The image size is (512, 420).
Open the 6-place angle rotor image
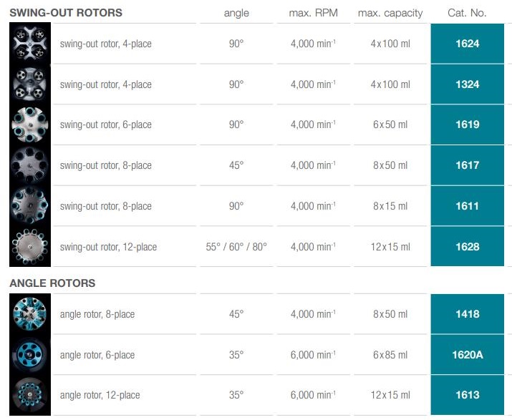[x=31, y=355]
